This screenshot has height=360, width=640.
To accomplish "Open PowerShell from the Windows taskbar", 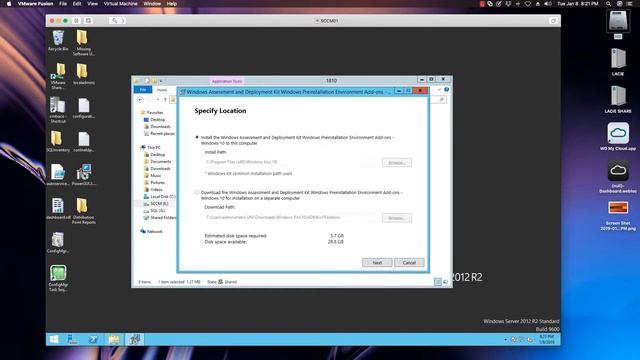I will click(x=93, y=339).
